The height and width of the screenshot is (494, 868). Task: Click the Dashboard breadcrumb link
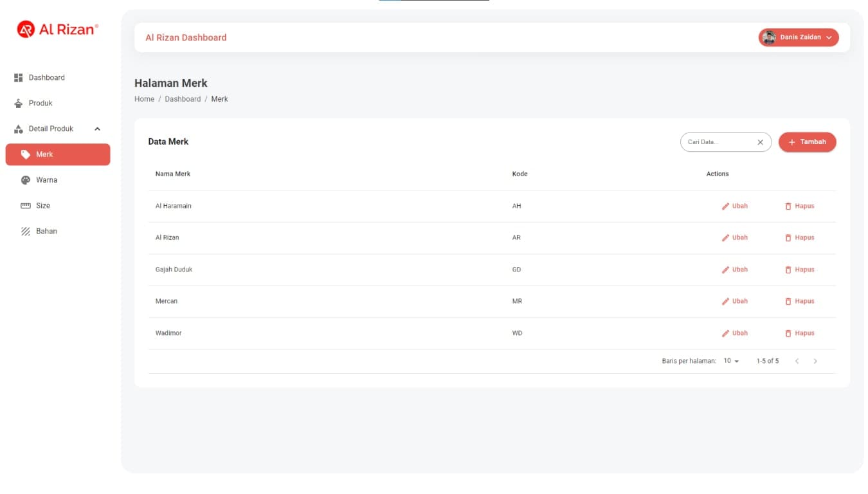(x=183, y=99)
